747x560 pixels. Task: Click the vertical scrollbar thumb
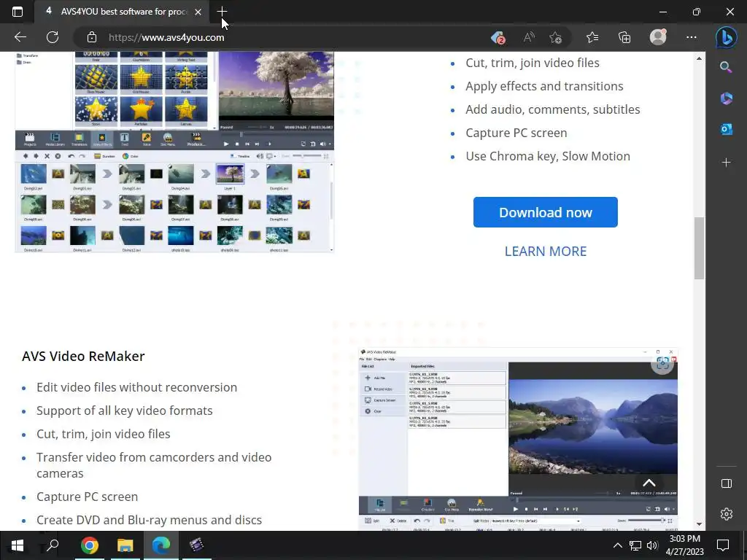click(699, 248)
